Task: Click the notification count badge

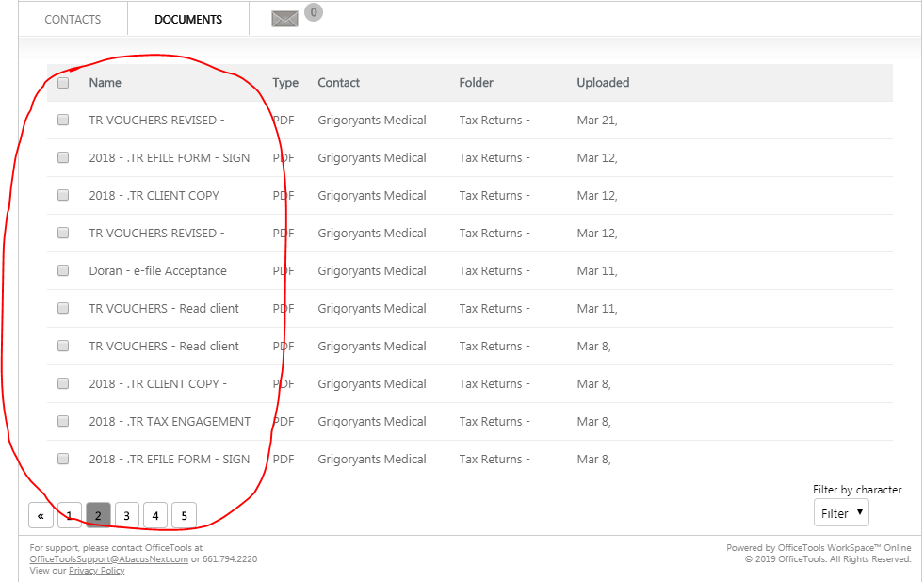Action: click(313, 12)
